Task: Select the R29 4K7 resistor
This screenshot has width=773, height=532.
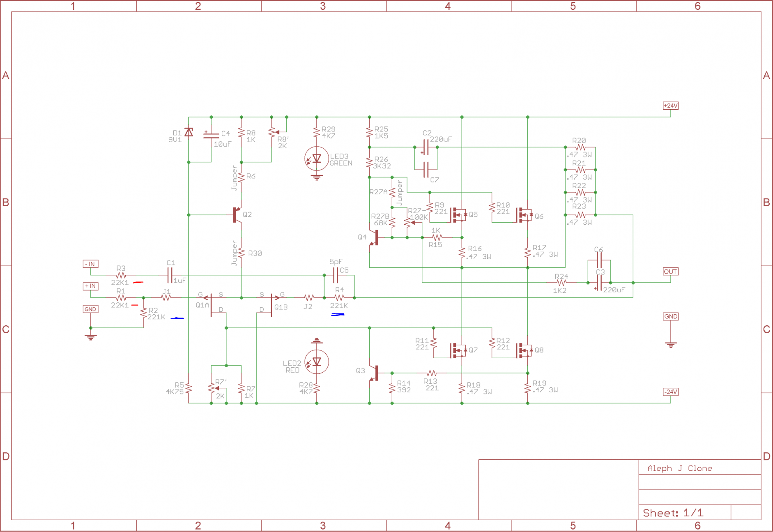Action: (317, 132)
